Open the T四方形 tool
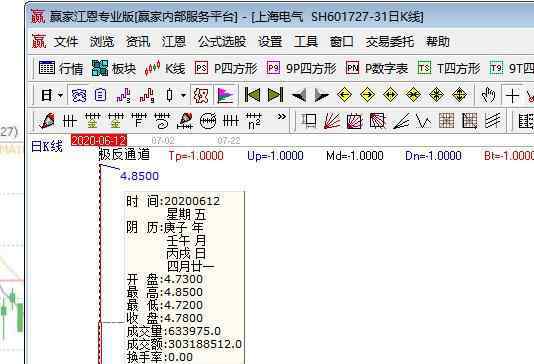The width and height of the screenshot is (534, 364). click(449, 68)
